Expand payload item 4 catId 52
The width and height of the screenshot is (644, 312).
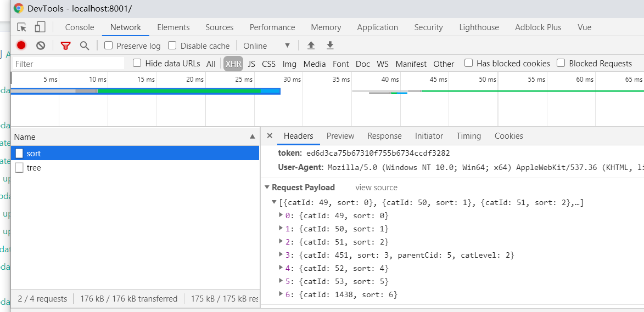click(x=281, y=268)
